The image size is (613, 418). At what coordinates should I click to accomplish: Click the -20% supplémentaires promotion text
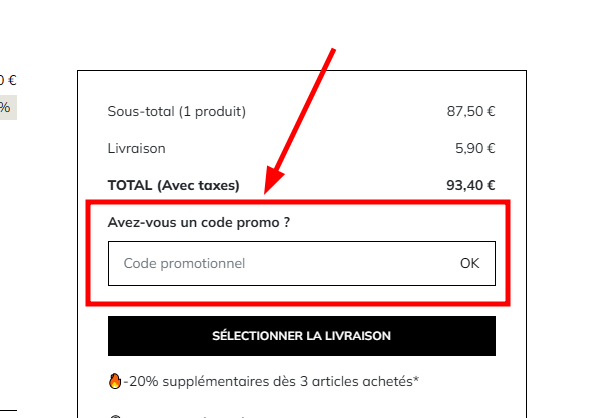[268, 381]
